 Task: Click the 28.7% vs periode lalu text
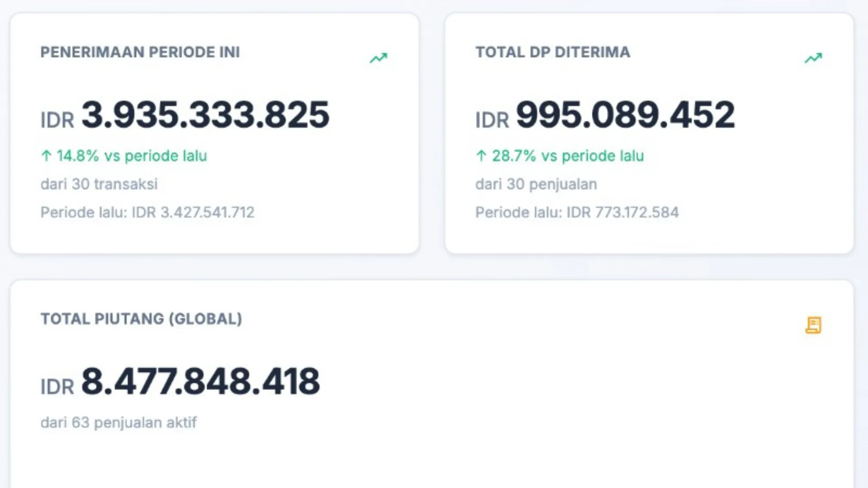tap(568, 156)
